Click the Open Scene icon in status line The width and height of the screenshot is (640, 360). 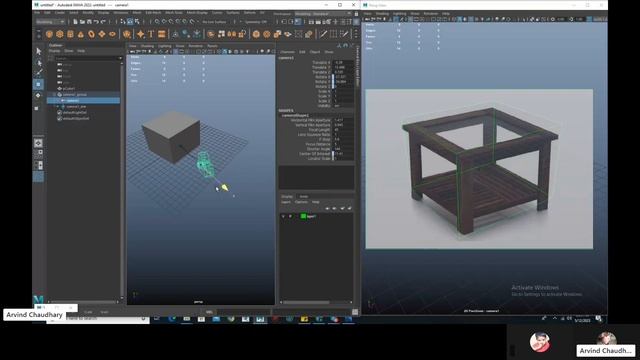[82, 22]
